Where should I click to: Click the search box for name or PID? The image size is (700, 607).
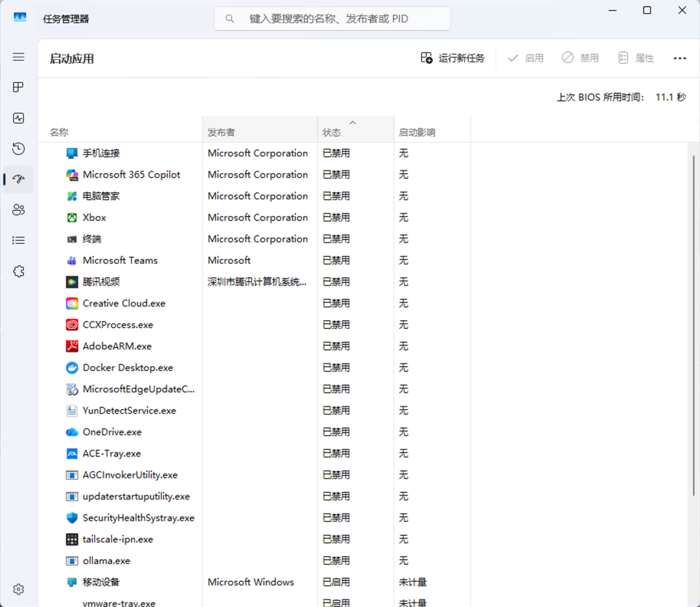click(x=332, y=19)
